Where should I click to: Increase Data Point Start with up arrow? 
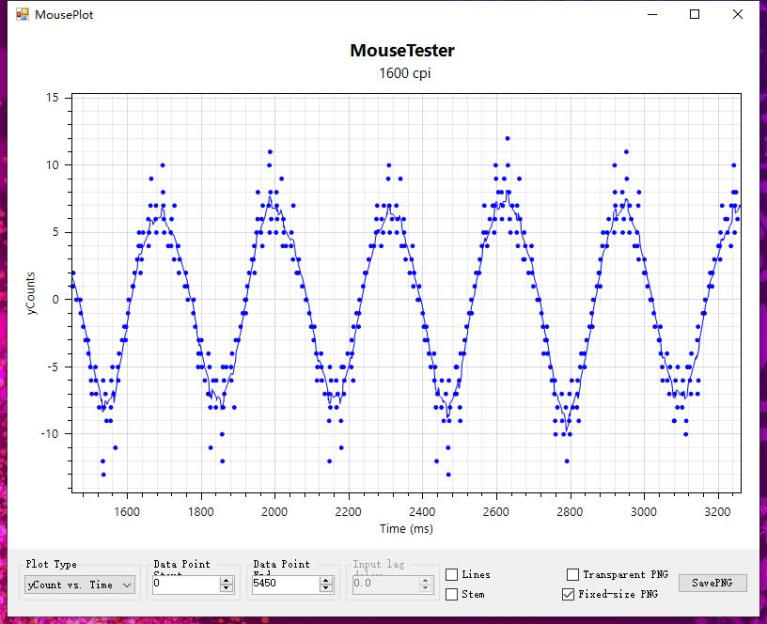point(226,581)
